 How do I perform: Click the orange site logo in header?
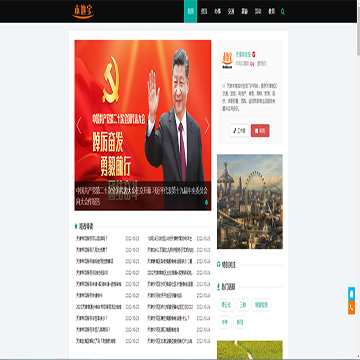coord(83,11)
